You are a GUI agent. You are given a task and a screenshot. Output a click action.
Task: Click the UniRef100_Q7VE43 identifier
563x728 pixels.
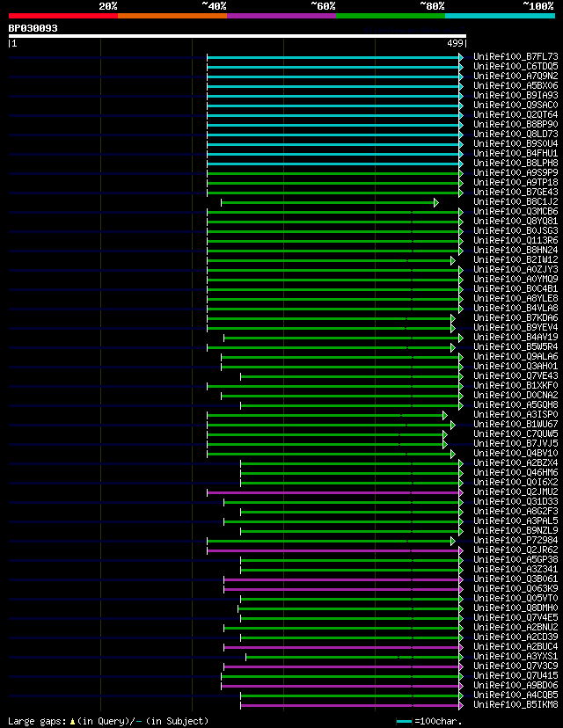pyautogui.click(x=515, y=376)
